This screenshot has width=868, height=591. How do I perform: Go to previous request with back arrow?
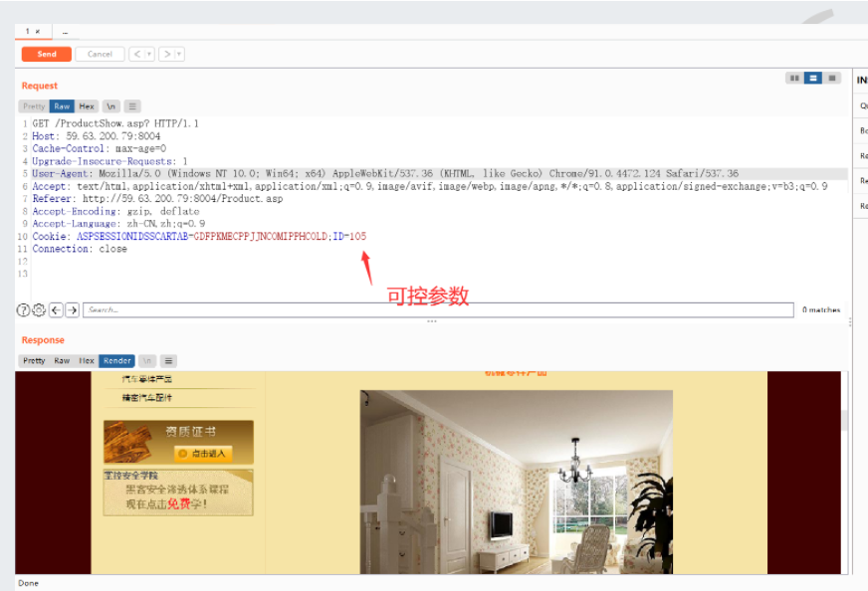tap(137, 54)
